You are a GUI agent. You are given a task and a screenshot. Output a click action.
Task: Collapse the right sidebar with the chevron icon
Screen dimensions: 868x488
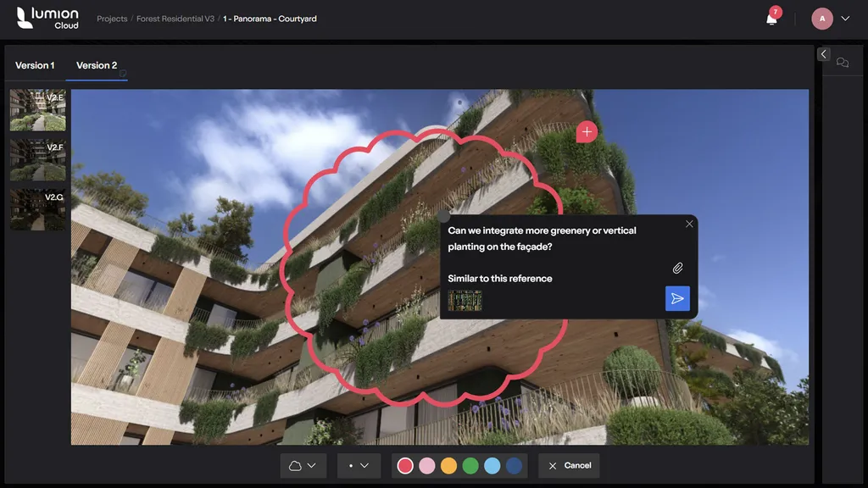pos(823,53)
